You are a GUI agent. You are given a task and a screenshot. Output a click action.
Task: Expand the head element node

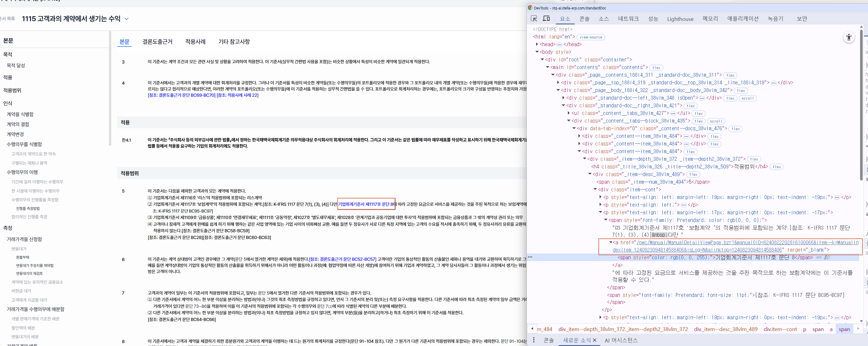click(537, 44)
